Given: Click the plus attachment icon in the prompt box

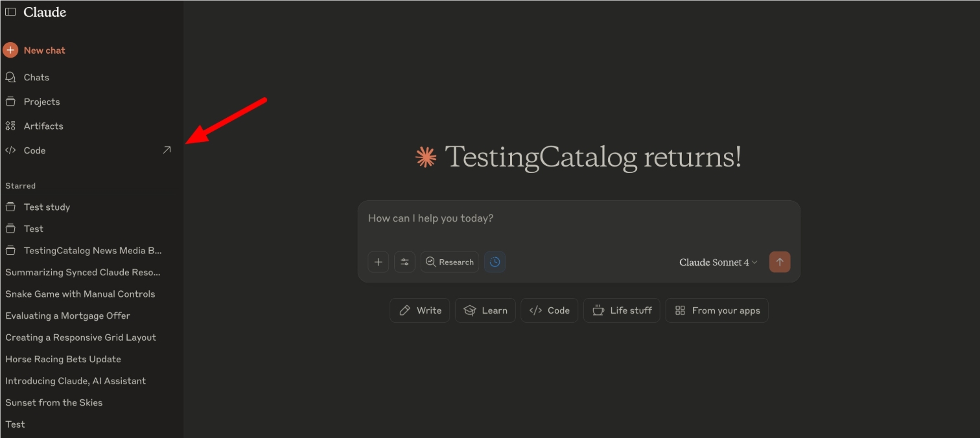Looking at the screenshot, I should pyautogui.click(x=379, y=262).
